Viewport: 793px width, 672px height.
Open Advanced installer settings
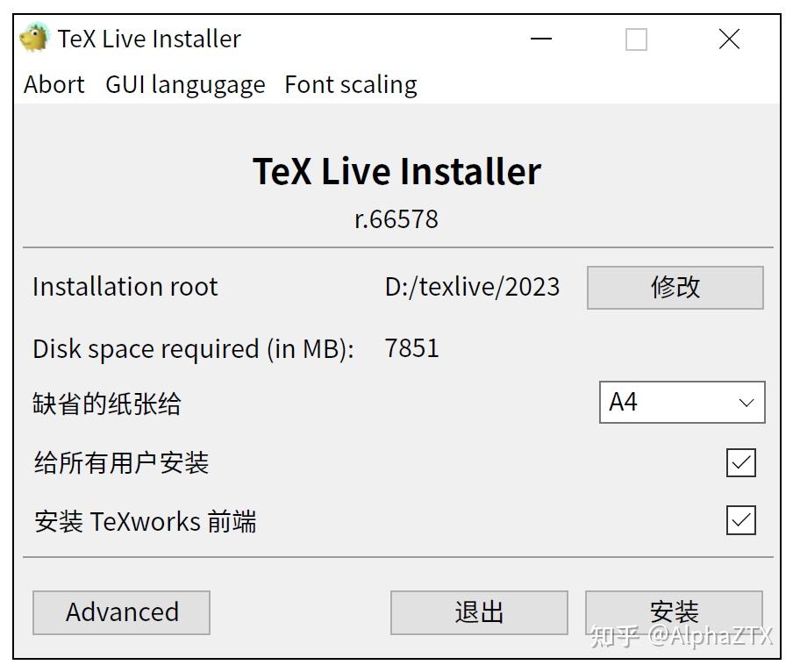(x=121, y=611)
